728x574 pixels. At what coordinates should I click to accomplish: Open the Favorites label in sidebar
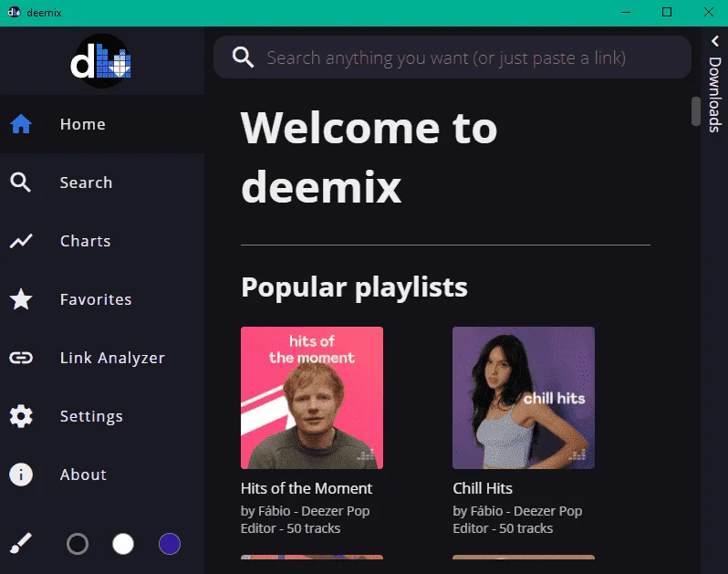[x=96, y=299]
